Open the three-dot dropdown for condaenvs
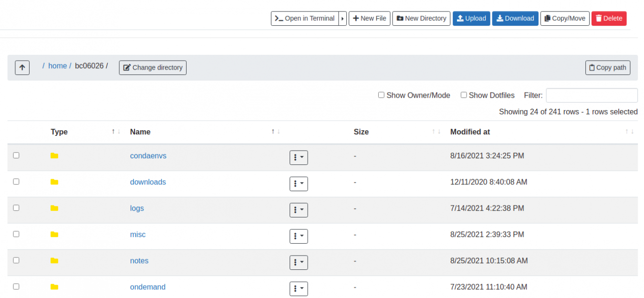This screenshot has height=298, width=644. coord(298,157)
